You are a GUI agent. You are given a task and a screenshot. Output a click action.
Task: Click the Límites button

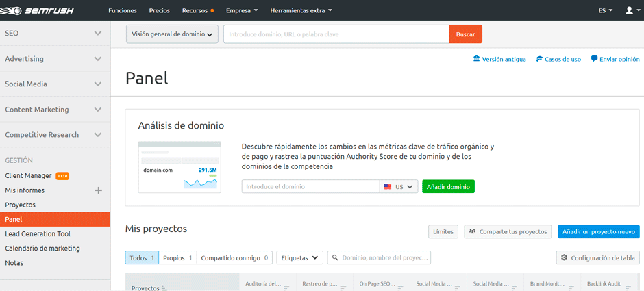pos(443,231)
